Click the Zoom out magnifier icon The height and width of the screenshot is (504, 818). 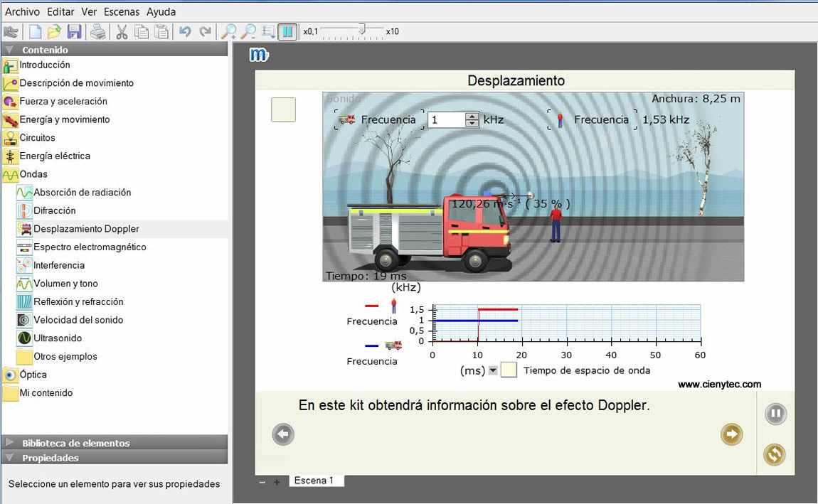click(x=249, y=31)
